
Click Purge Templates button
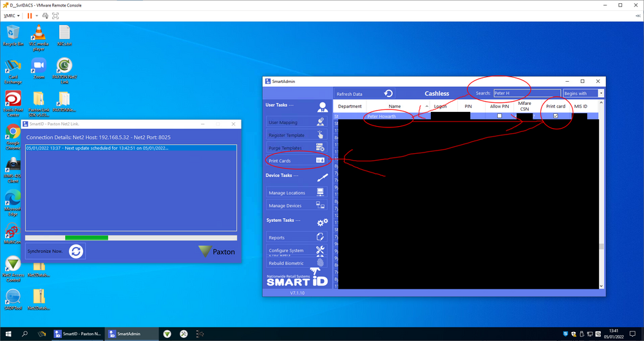pyautogui.click(x=296, y=148)
